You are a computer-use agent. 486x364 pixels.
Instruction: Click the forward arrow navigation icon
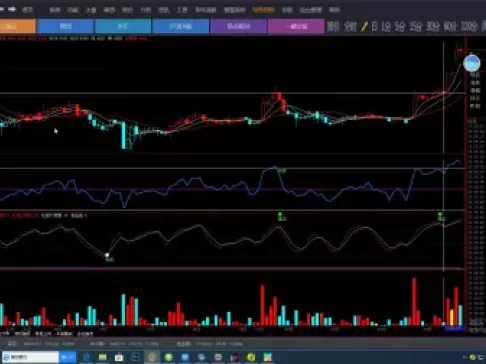12,9
